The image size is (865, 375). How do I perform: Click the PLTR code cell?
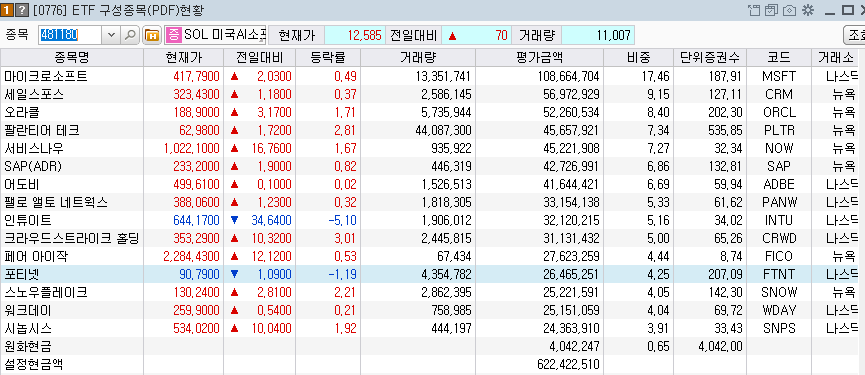[x=779, y=130]
